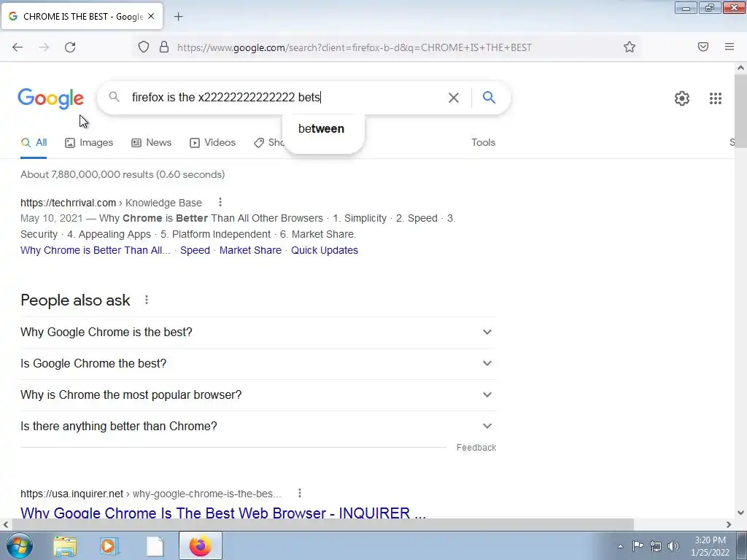Click the horizontal scrollbar thumb
This screenshot has height=560, width=747.
322,524
